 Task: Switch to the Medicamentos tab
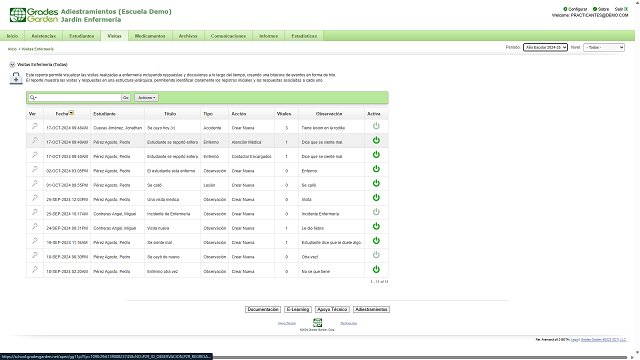click(150, 36)
